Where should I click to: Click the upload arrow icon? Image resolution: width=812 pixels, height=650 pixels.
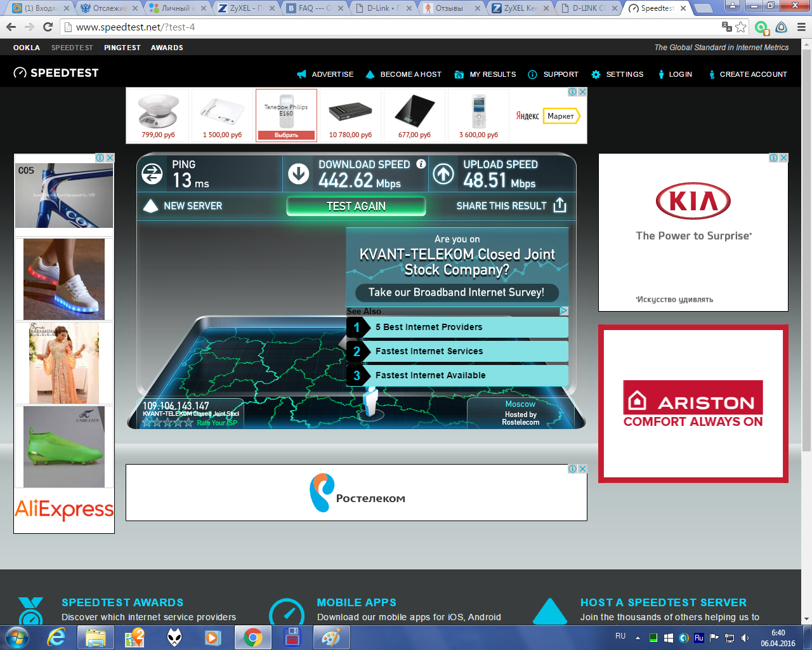(443, 174)
